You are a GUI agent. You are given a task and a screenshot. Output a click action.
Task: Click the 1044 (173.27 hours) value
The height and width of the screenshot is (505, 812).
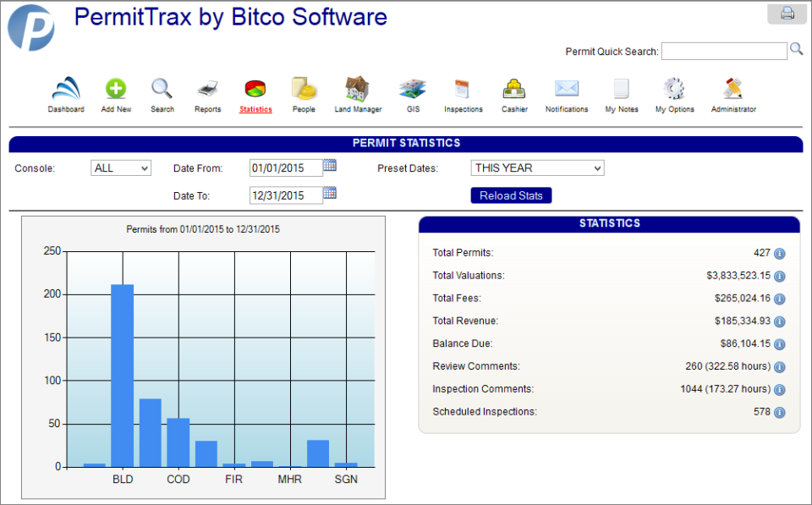(726, 389)
